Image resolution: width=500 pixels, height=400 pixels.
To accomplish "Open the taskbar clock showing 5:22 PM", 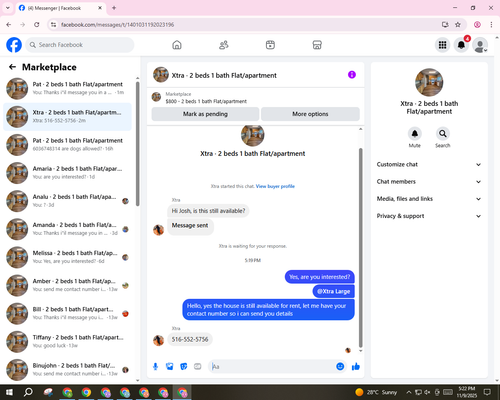I will (466, 392).
